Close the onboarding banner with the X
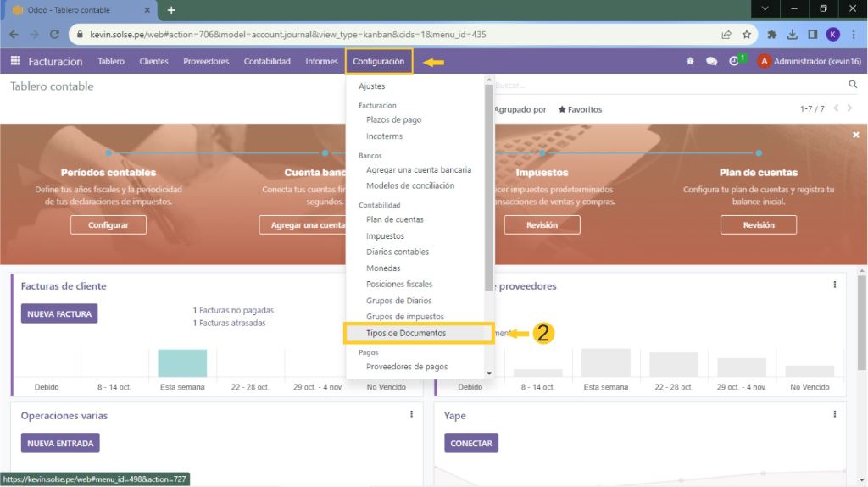This screenshot has height=487, width=868. [x=855, y=135]
